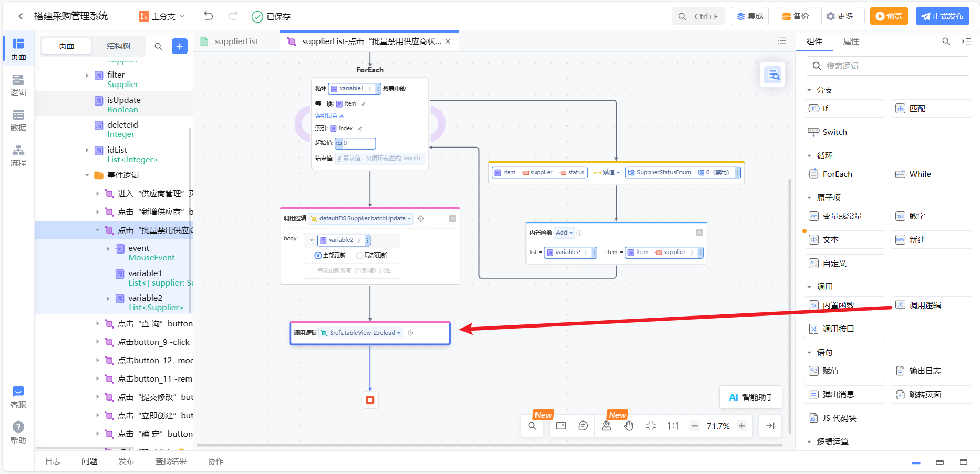Open the 流程 sidebar panel

point(18,156)
